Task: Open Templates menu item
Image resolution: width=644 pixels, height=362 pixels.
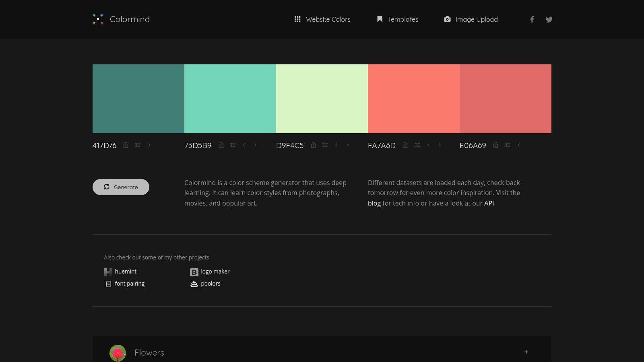Action: coord(398,19)
